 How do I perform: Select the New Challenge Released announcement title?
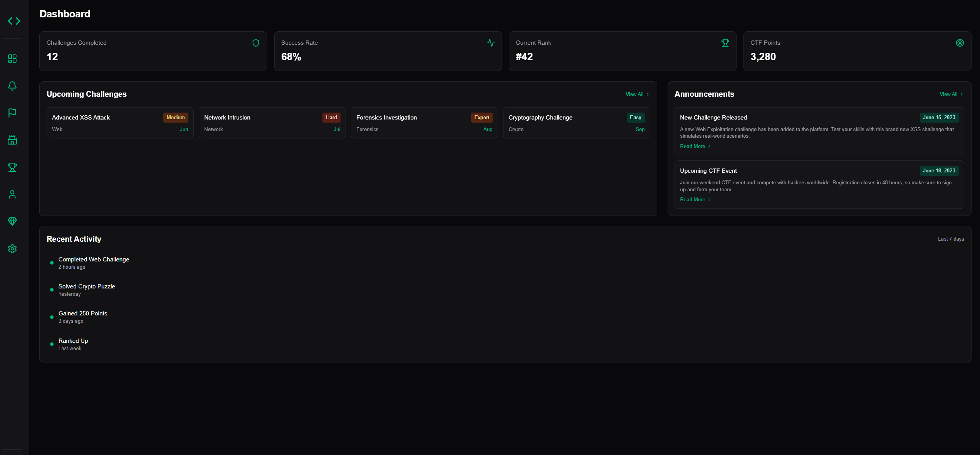[713, 118]
